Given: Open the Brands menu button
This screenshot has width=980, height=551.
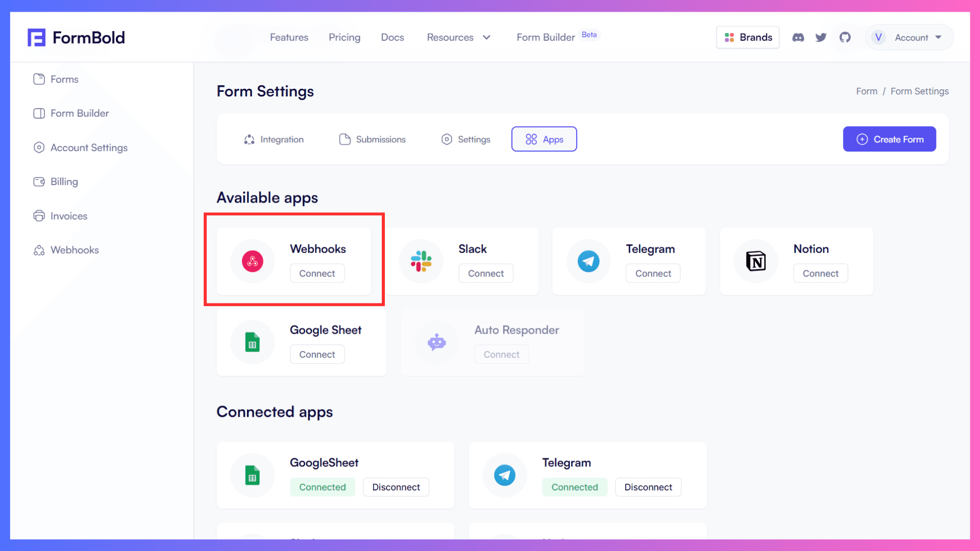Looking at the screenshot, I should [748, 37].
